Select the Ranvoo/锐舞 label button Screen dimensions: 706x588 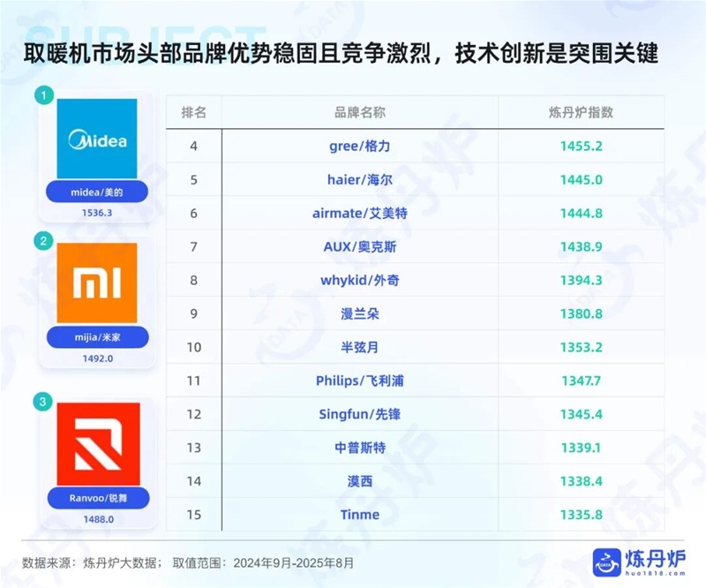pos(97,498)
